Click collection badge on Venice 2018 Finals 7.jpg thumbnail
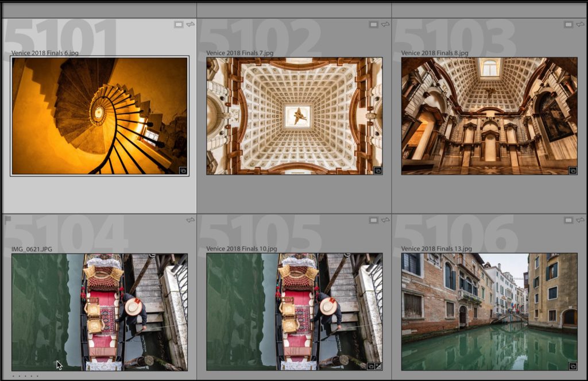The height and width of the screenshot is (381, 588). (378, 171)
